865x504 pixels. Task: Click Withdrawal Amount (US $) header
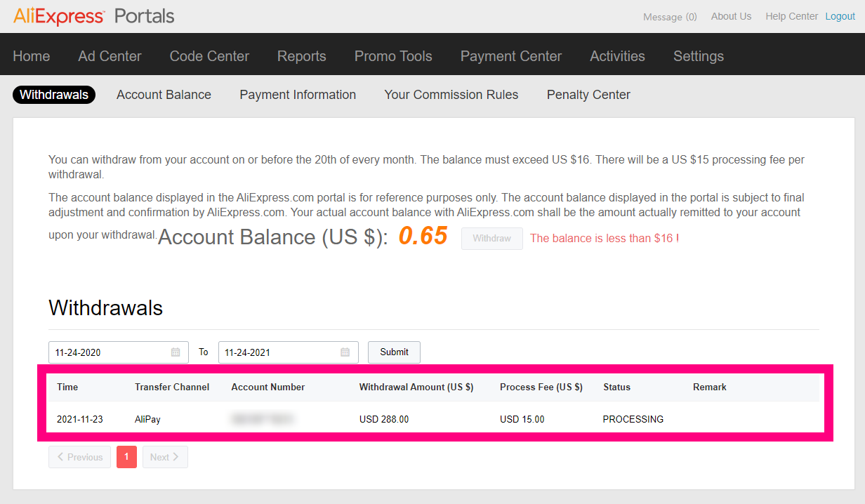[416, 387]
